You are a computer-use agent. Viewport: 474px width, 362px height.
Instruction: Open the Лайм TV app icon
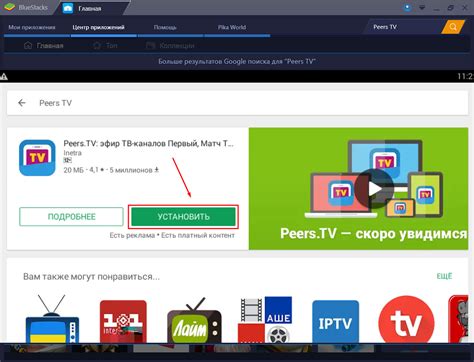click(x=194, y=320)
